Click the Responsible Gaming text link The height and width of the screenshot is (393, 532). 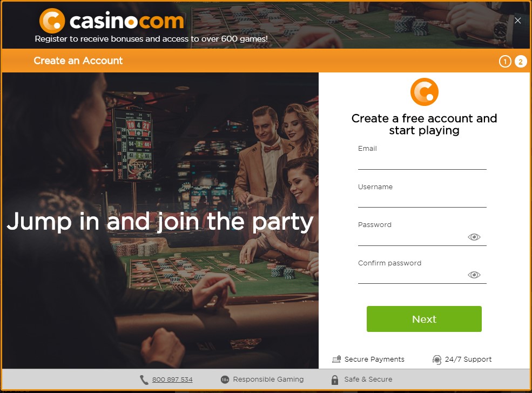268,379
